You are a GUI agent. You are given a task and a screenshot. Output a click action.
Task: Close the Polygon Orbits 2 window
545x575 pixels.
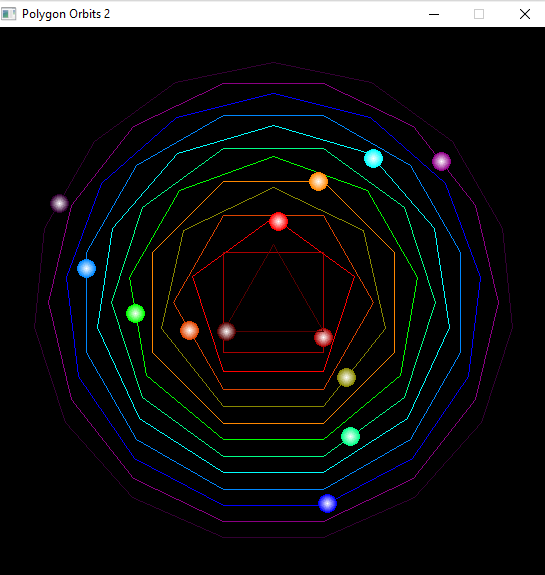pos(525,14)
